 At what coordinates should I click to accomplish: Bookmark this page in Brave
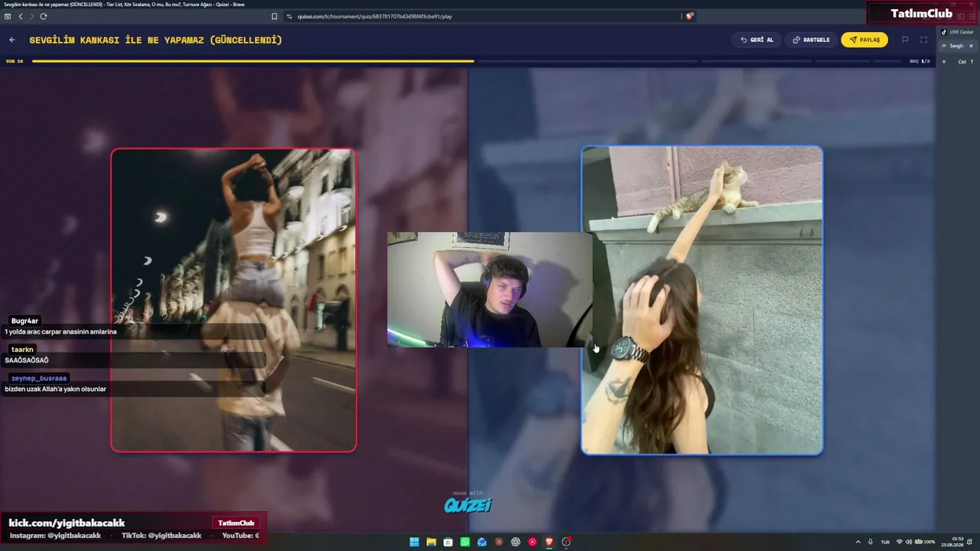coord(274,16)
